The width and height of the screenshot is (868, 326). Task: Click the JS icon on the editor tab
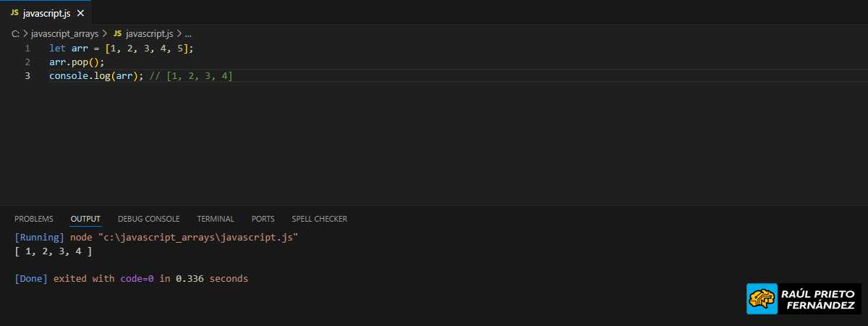14,13
